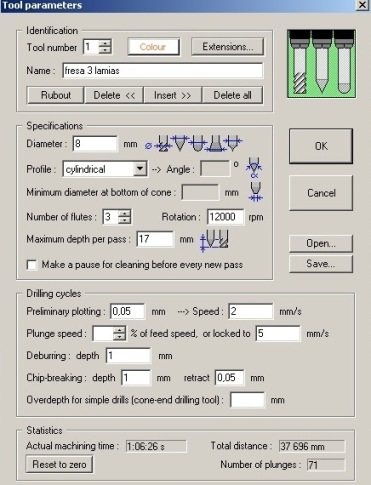Click the Name field containing fresa 3 lamias
The width and height of the screenshot is (371, 485).
coord(162,71)
